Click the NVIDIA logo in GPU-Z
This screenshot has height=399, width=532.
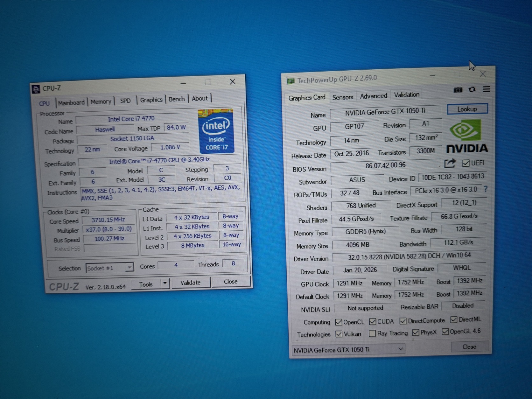coord(467,136)
